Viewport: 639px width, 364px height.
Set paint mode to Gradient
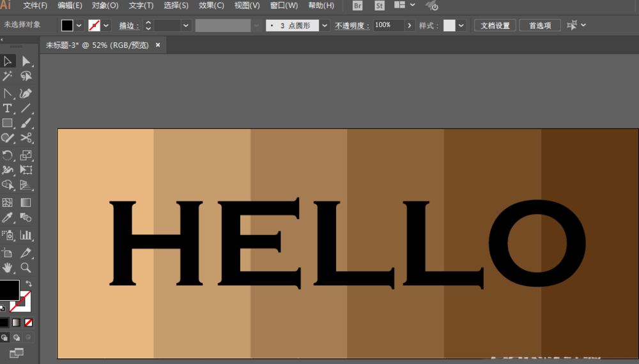click(17, 322)
